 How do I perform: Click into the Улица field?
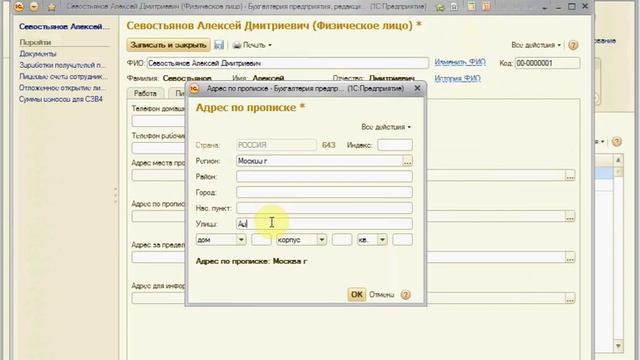tap(324, 224)
